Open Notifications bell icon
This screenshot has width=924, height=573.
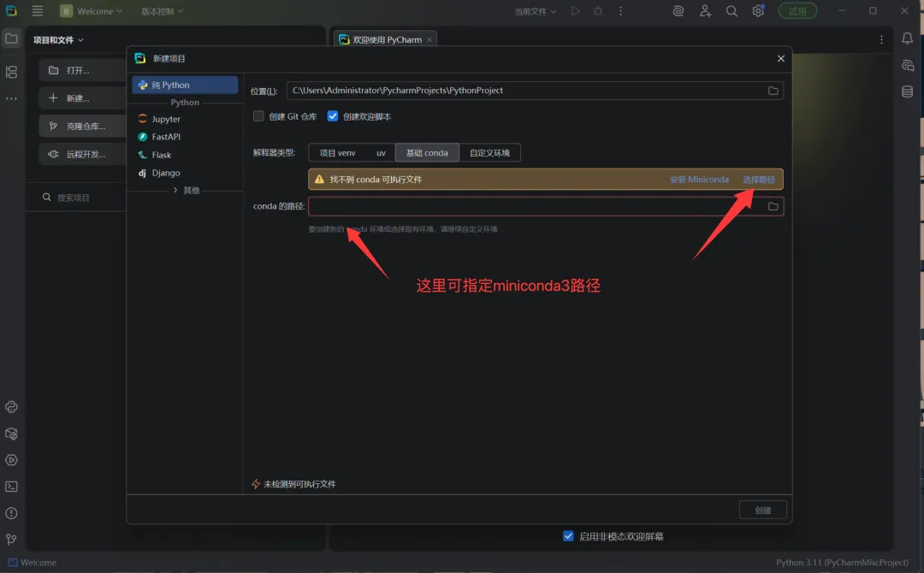point(908,38)
